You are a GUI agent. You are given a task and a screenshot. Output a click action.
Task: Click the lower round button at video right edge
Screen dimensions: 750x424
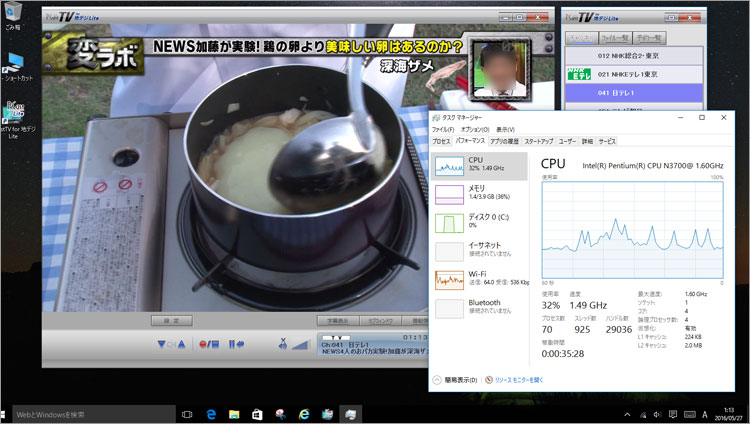[x=549, y=48]
